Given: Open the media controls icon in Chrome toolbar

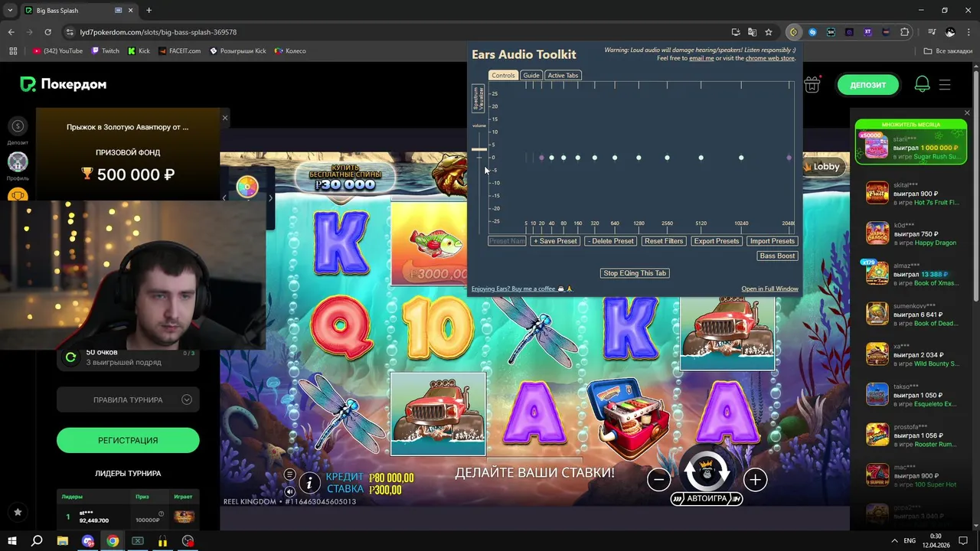Looking at the screenshot, I should (x=931, y=32).
